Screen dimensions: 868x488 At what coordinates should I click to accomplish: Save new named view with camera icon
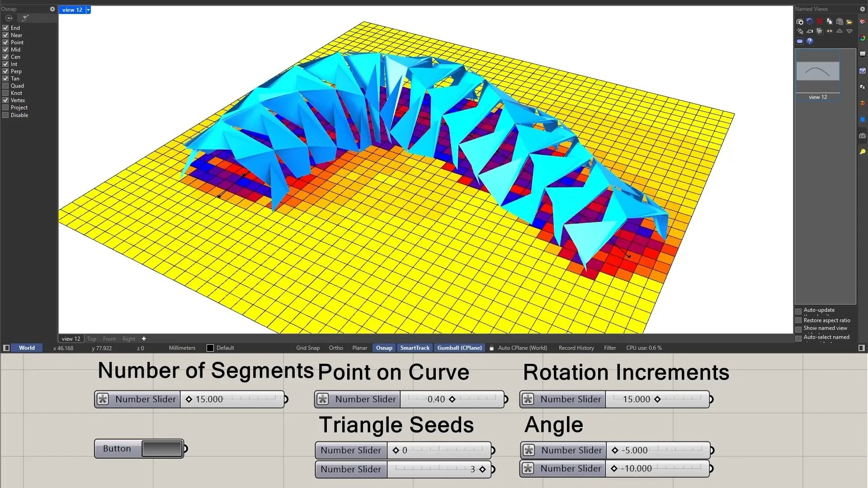pyautogui.click(x=800, y=21)
